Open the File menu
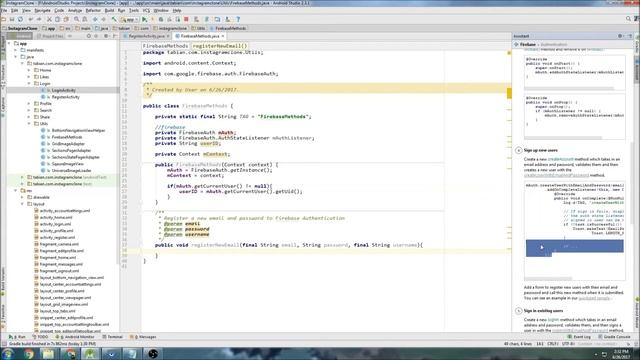 [x=4, y=10]
